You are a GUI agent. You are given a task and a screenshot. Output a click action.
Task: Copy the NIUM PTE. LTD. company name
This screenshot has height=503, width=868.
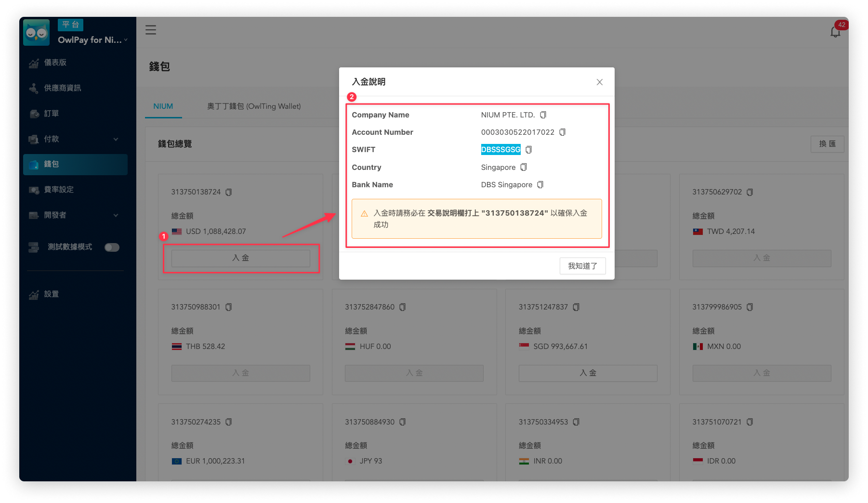point(543,115)
